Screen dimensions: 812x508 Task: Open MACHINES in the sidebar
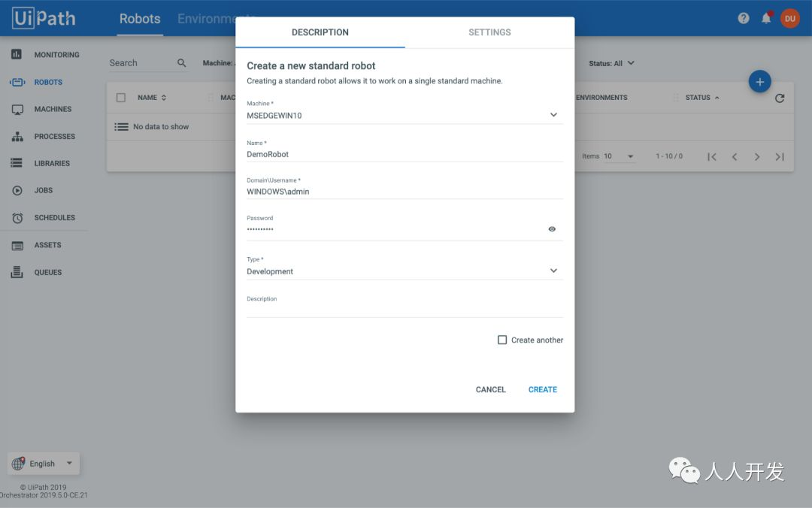[x=53, y=109]
